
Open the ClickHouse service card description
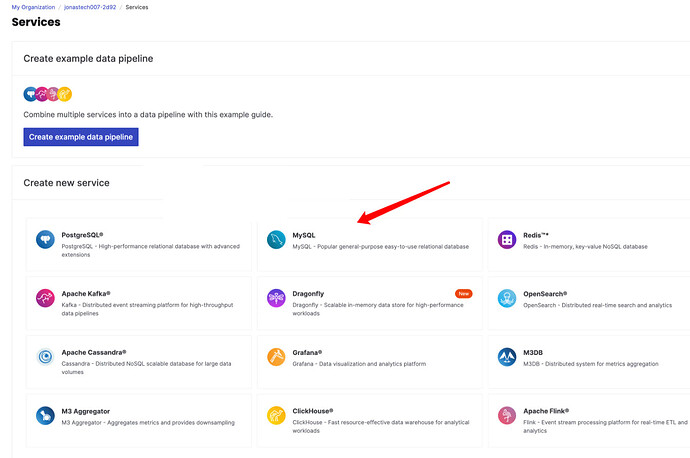381,426
